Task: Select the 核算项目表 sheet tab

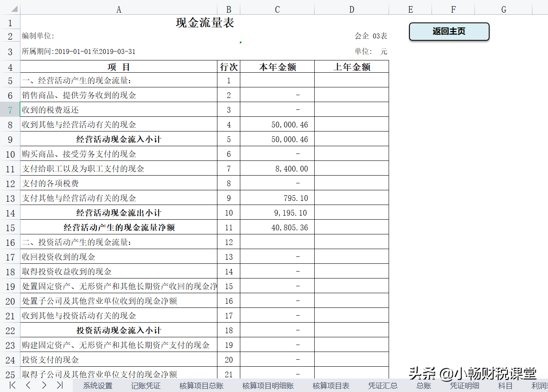Action: (331, 385)
